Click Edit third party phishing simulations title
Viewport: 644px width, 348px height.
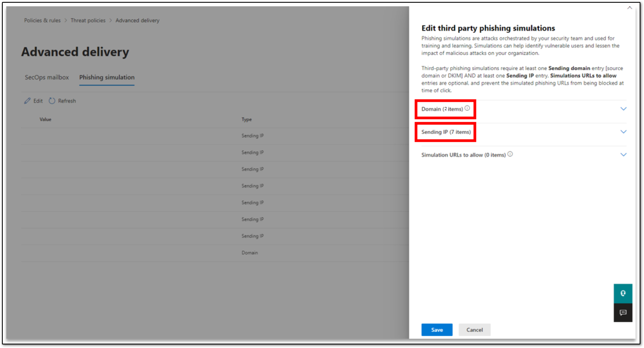click(488, 28)
